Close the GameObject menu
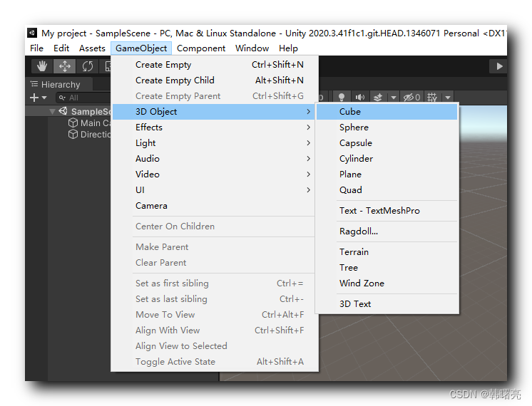 (141, 48)
